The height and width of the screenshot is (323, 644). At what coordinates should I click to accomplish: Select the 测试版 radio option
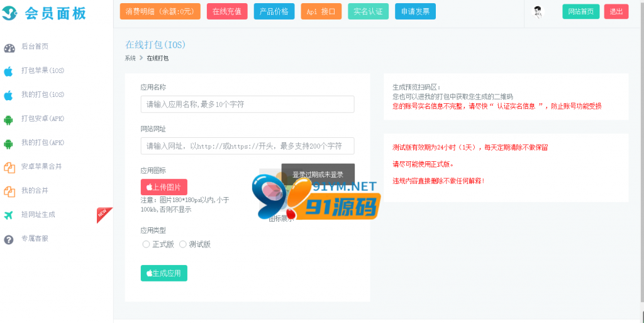click(x=183, y=244)
